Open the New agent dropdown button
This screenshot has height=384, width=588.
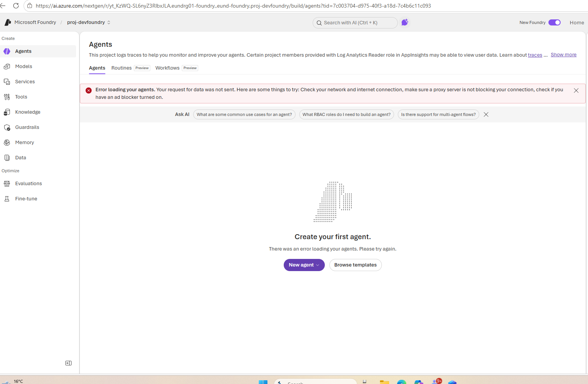(304, 265)
